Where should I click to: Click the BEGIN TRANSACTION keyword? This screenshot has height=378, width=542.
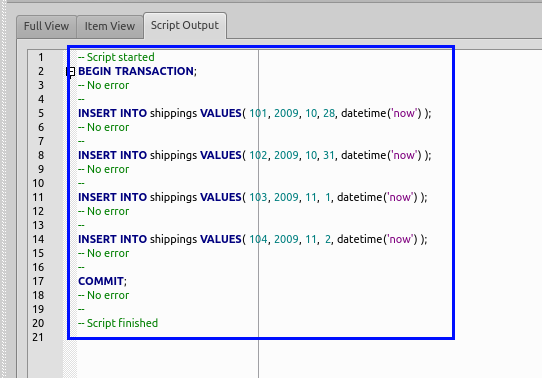(137, 71)
